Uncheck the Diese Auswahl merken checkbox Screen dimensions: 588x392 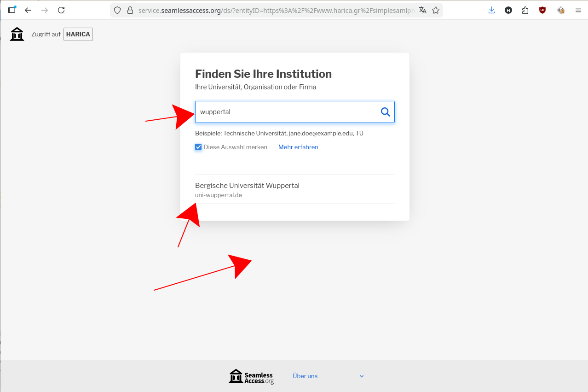(198, 147)
